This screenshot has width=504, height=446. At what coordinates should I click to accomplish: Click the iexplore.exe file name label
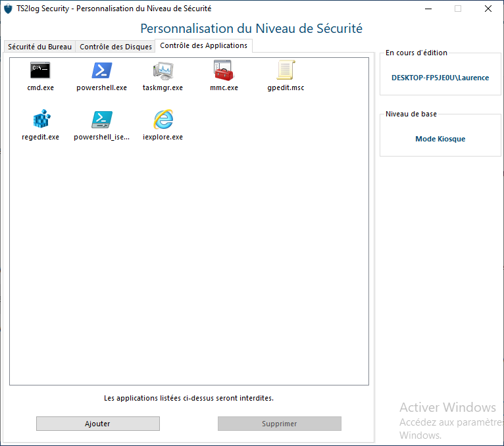(163, 137)
